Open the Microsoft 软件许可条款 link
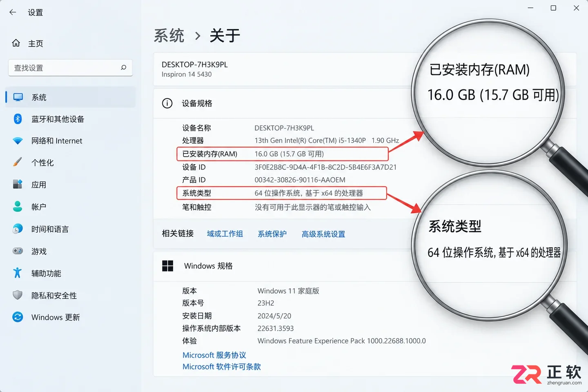This screenshot has width=588, height=392. click(222, 367)
